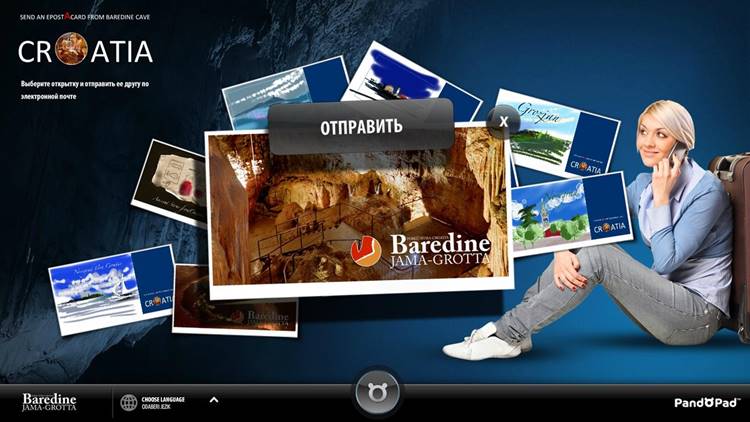Close the postcard preview with X
The width and height of the screenshot is (750, 422).
click(503, 122)
